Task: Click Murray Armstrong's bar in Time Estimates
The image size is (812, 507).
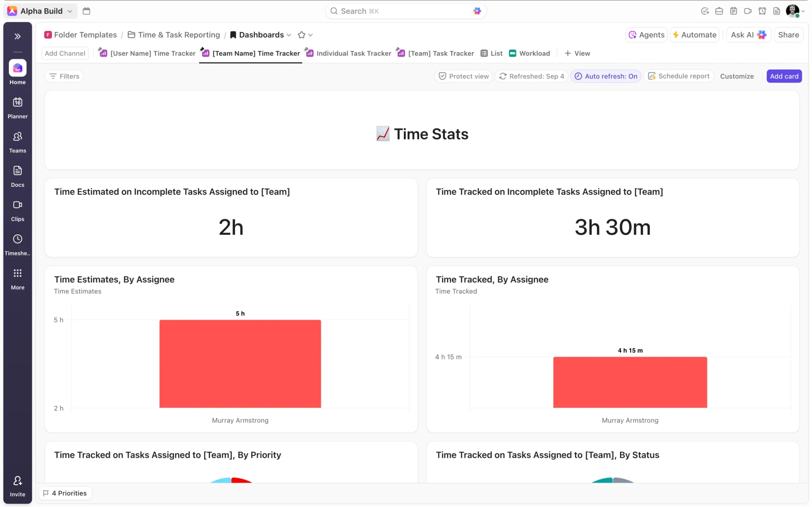Action: point(240,363)
